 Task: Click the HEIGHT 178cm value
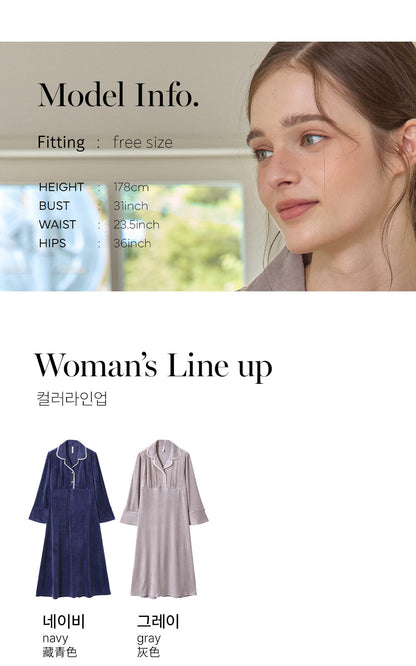[131, 187]
